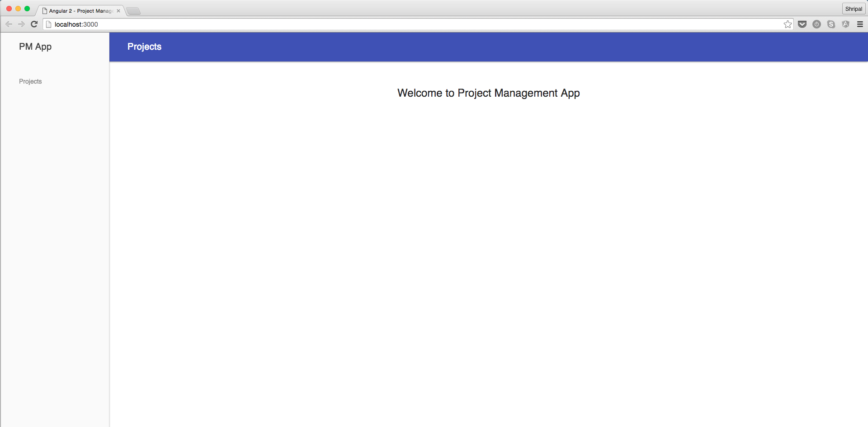Open the Angular Augury extension icon
Screen dimensions: 868x427
click(x=846, y=24)
